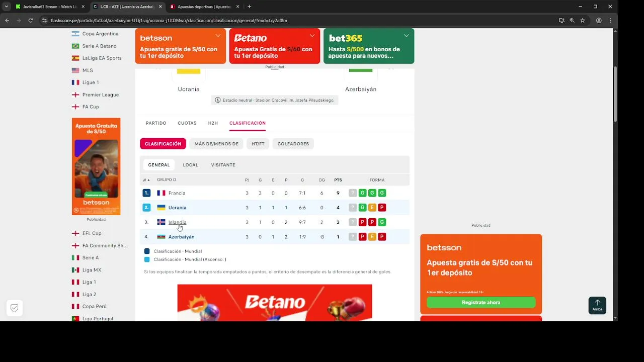
Task: Click the Spain flag next to LaLiga EA Sports
Action: [75, 58]
